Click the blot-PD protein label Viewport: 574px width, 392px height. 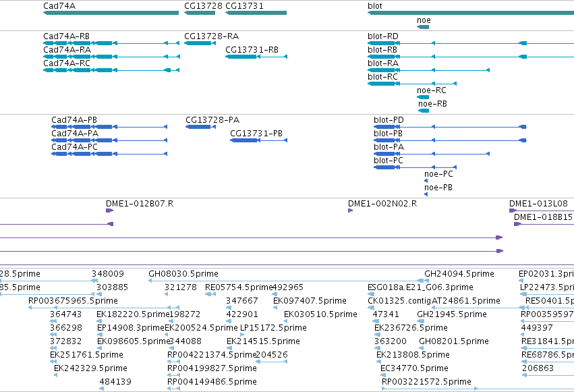click(x=389, y=120)
